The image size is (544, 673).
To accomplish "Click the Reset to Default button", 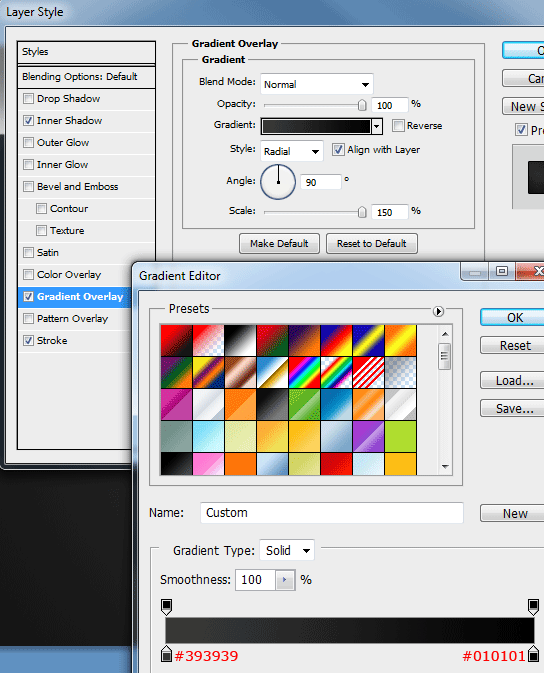I will click(x=372, y=244).
